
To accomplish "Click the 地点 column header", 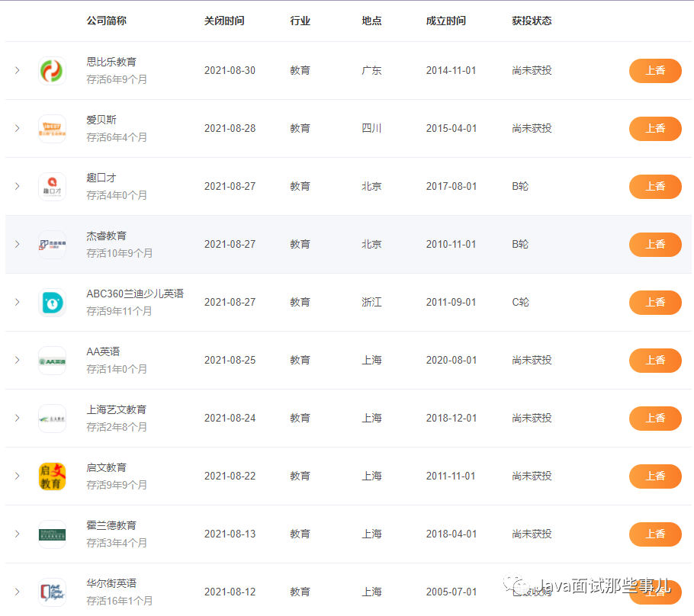I will [371, 21].
